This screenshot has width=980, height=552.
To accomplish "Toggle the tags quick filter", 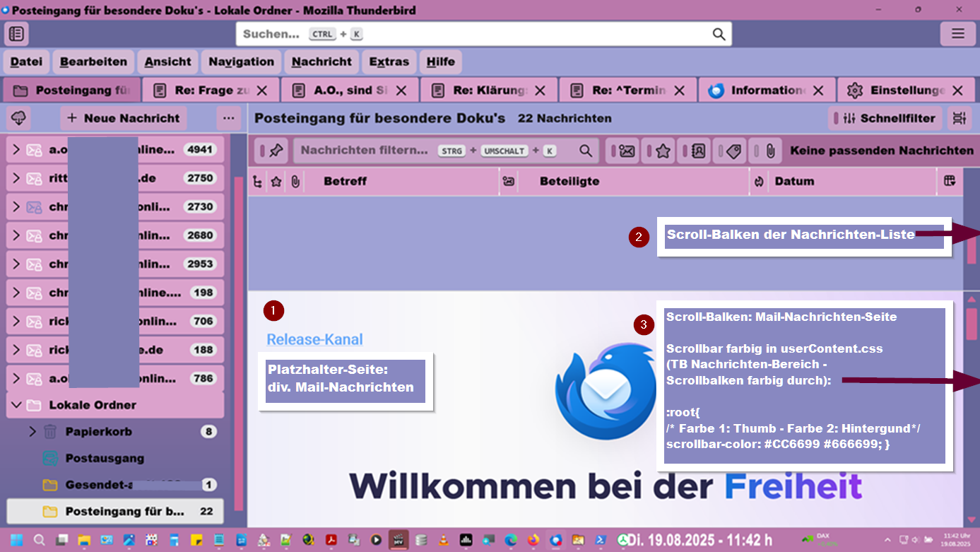I will point(728,151).
